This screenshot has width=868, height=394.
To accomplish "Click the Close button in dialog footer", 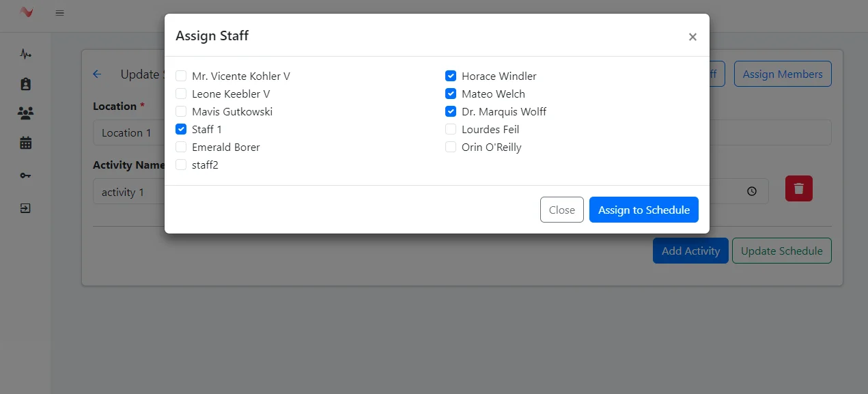I will 561,210.
